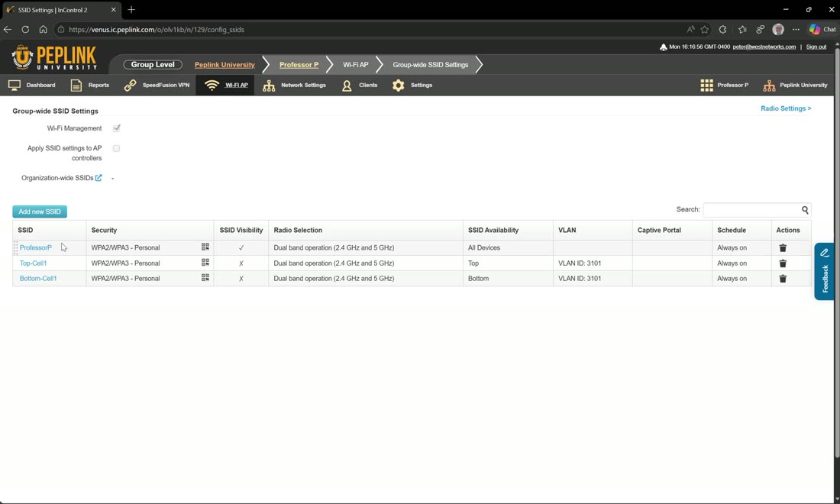Open QR code for ProfessorP SSID
Image resolution: width=840 pixels, height=504 pixels.
coord(205,247)
